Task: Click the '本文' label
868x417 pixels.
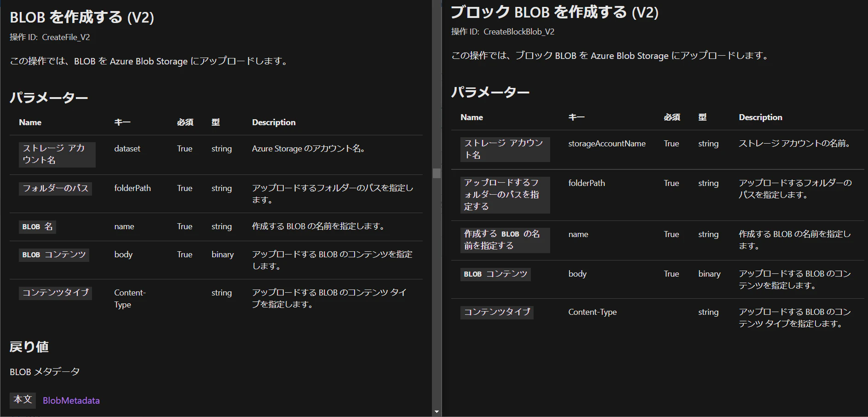Action: (x=23, y=400)
